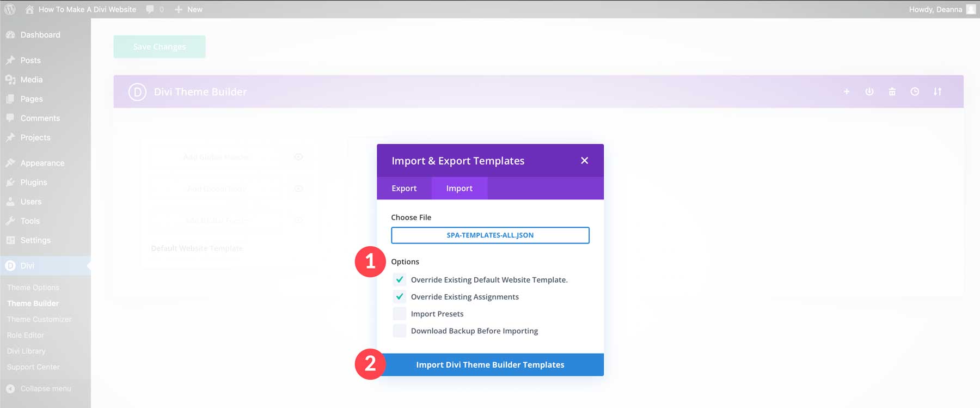This screenshot has width=980, height=408.
Task: Open the Theme Builder history clock icon
Action: 915,92
